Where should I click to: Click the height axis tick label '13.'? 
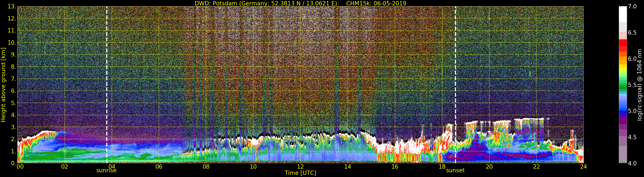point(12,6)
